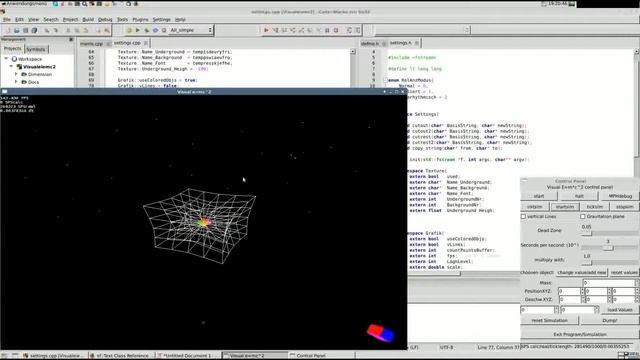Open the Debug menu
The image size is (640, 360).
[105, 20]
